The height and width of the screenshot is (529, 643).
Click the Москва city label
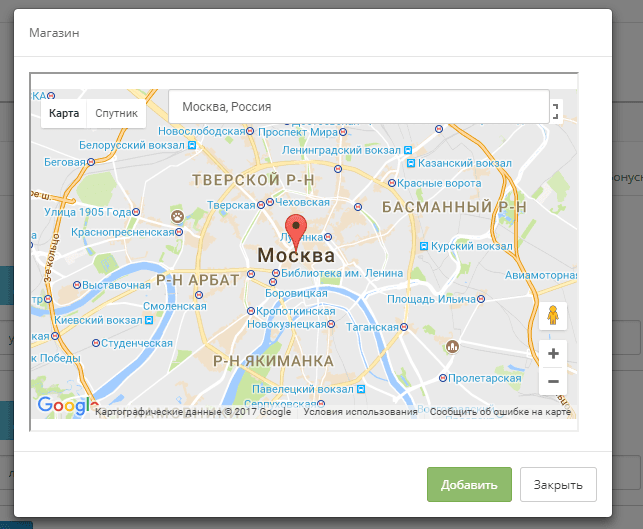coord(296,255)
